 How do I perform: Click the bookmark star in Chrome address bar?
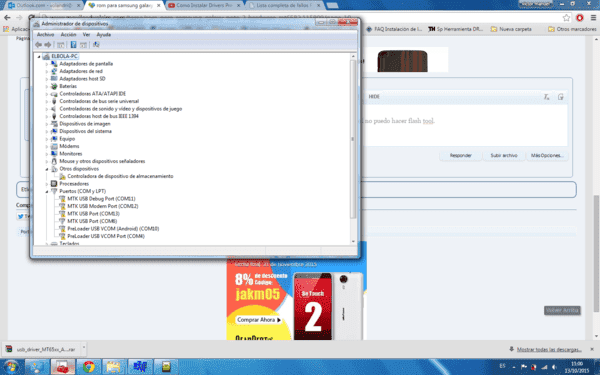pos(566,18)
